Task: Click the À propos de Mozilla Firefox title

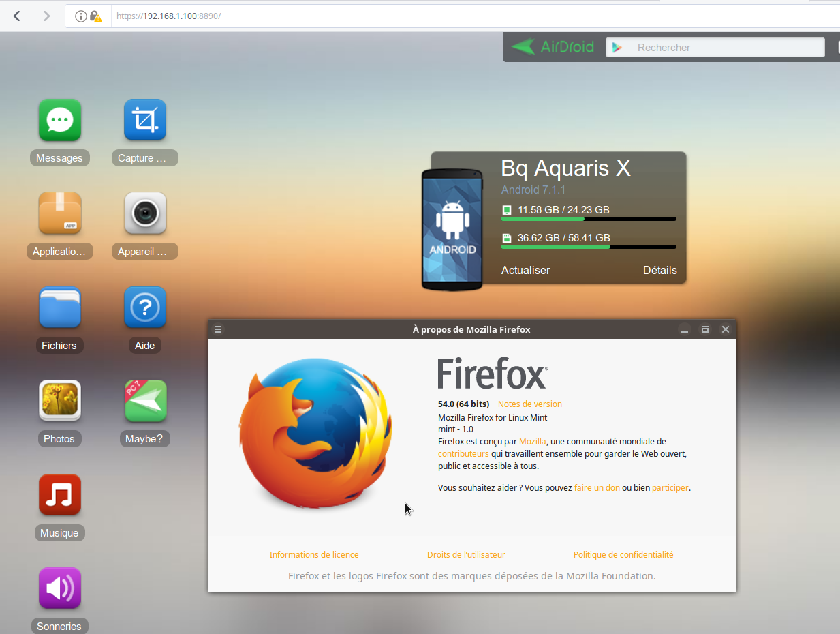Action: (471, 329)
